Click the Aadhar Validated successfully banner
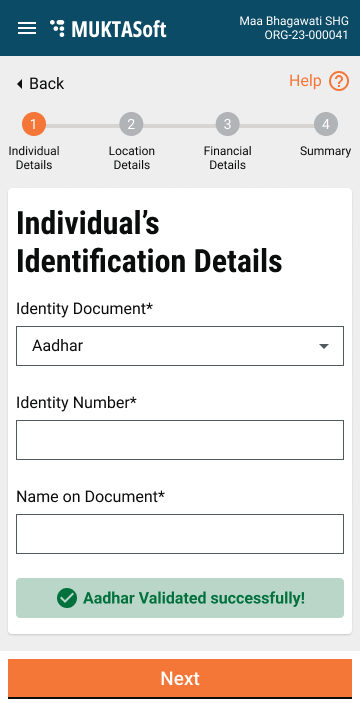Viewport: 360px width, 707px height. (x=180, y=598)
